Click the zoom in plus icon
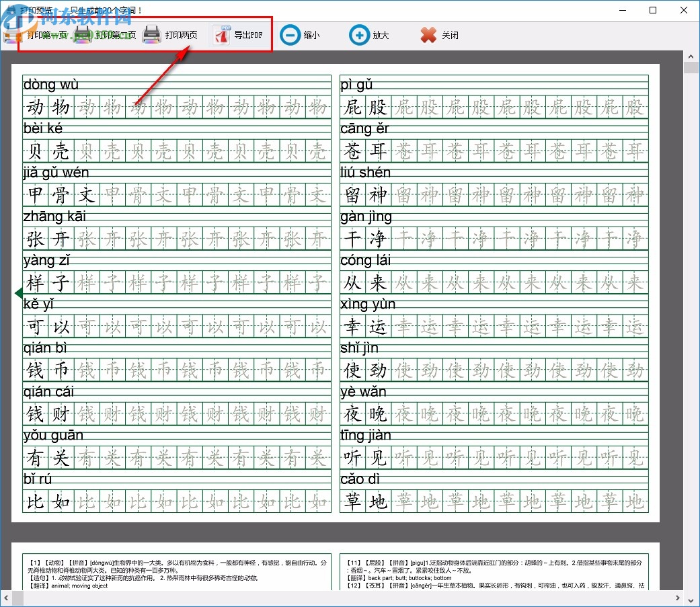 point(359,35)
